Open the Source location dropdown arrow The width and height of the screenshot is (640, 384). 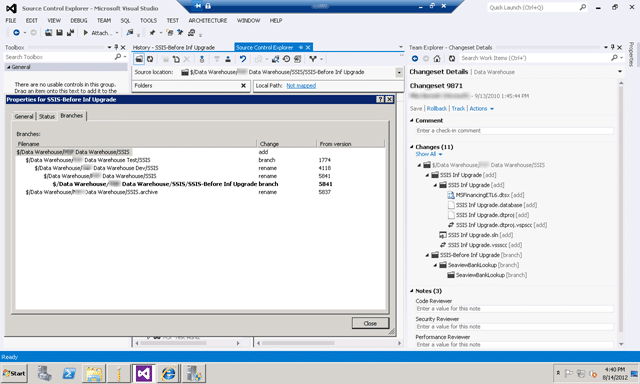(x=399, y=72)
